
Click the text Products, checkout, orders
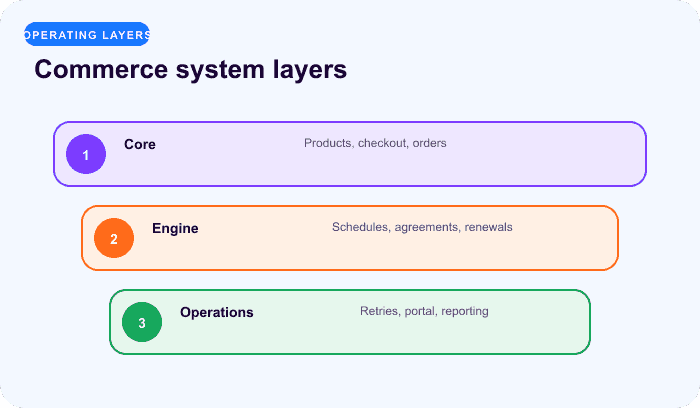click(375, 143)
